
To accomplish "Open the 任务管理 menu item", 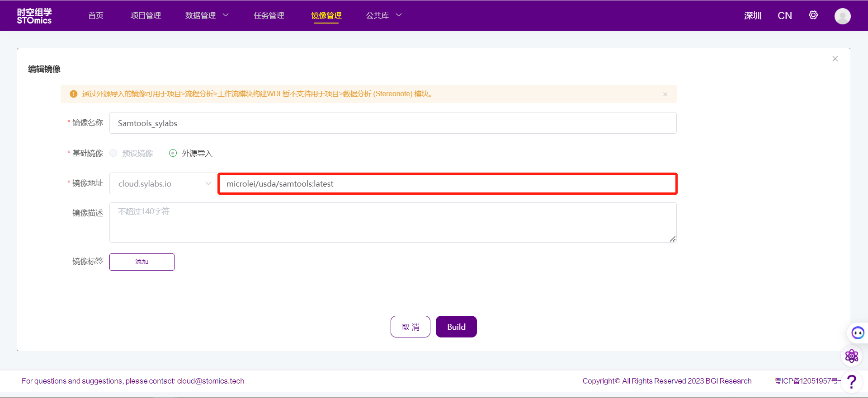I will tap(269, 16).
